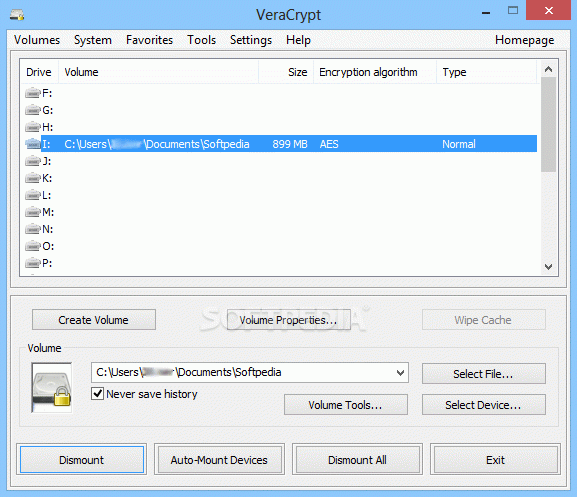Image resolution: width=577 pixels, height=497 pixels.
Task: Click the Dismount All button
Action: [x=357, y=459]
